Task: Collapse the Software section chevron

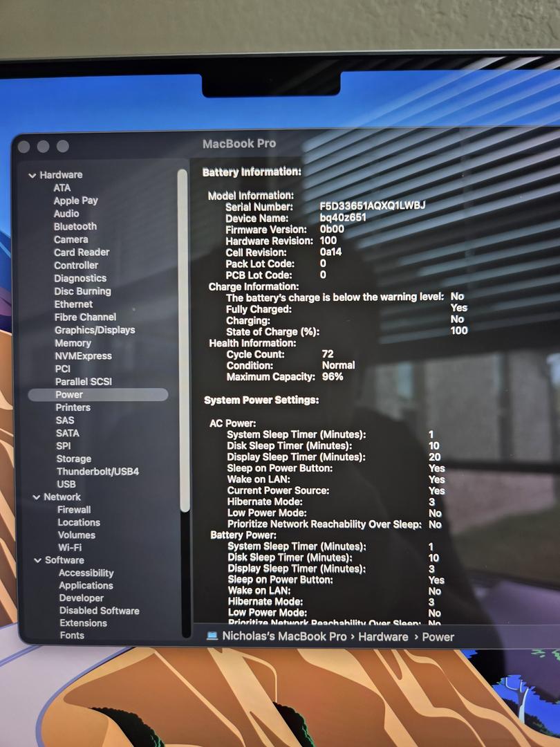Action: click(x=37, y=560)
